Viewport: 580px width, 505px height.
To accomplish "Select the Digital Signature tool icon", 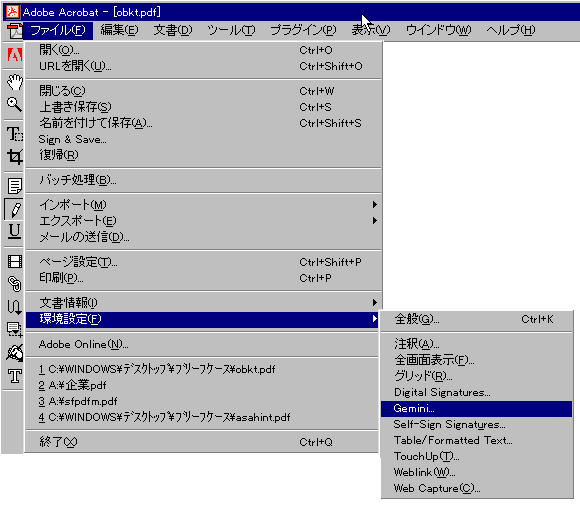I will 15,353.
